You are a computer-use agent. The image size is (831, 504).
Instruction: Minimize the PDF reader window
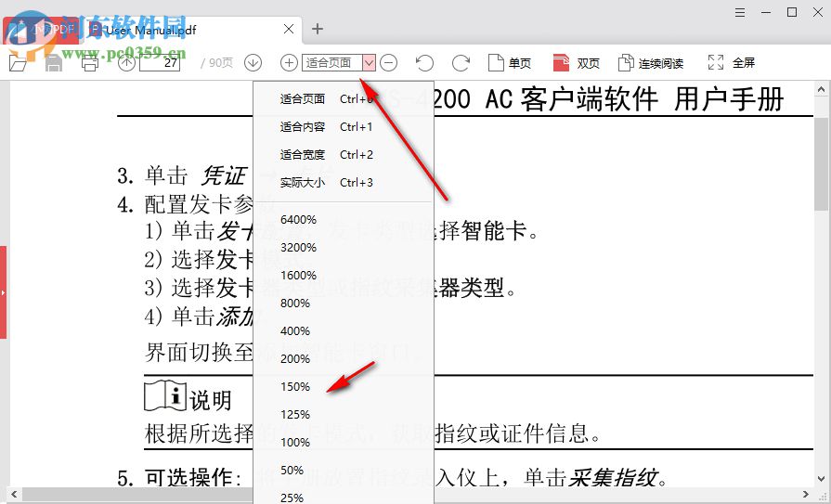[766, 12]
